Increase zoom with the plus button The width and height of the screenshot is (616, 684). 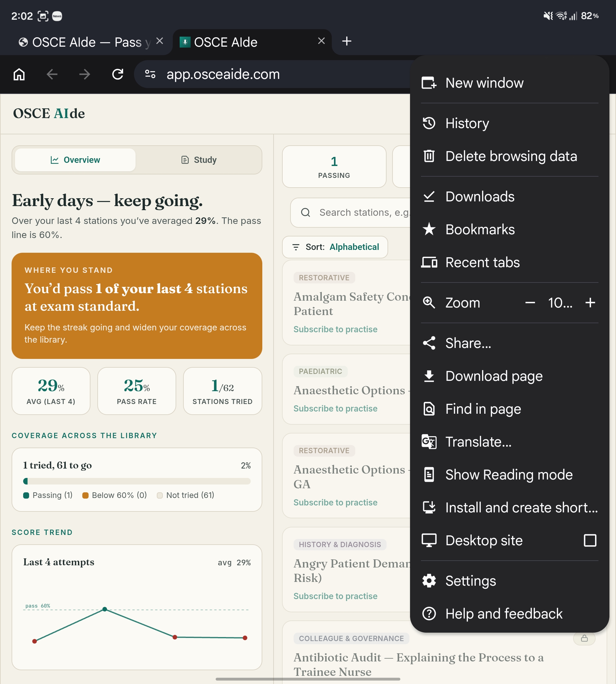click(x=590, y=303)
